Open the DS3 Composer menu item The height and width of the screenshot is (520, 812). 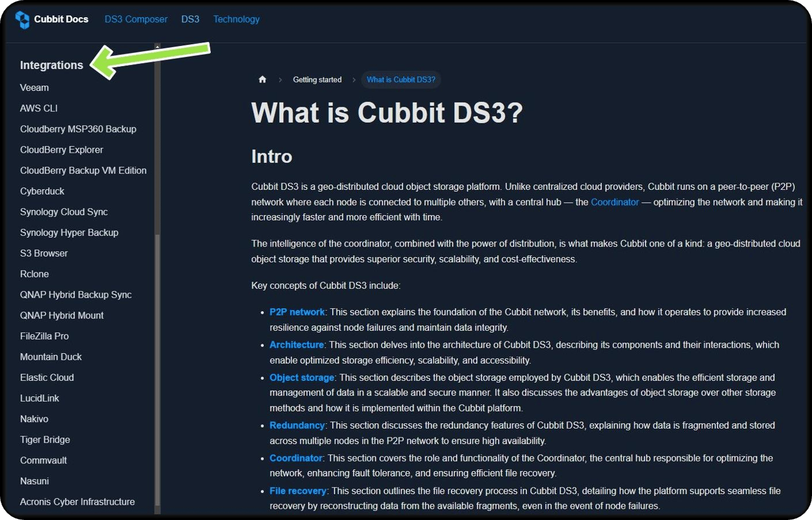click(x=136, y=19)
